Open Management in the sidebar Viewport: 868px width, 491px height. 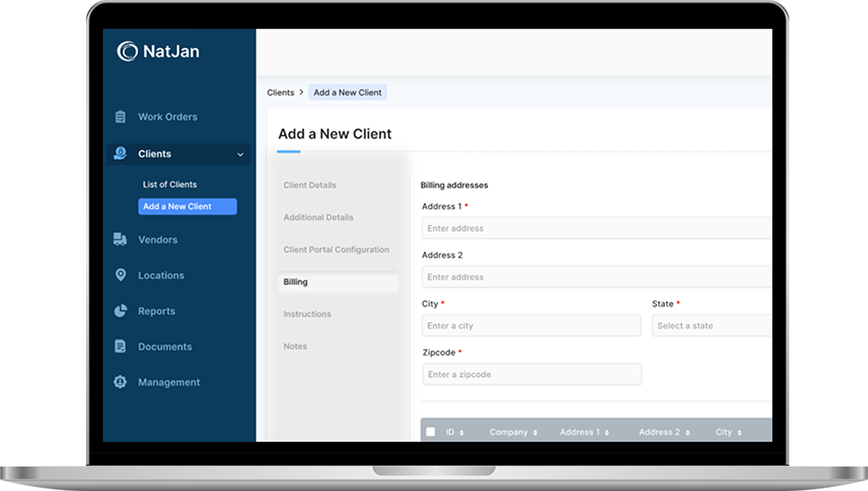(169, 382)
